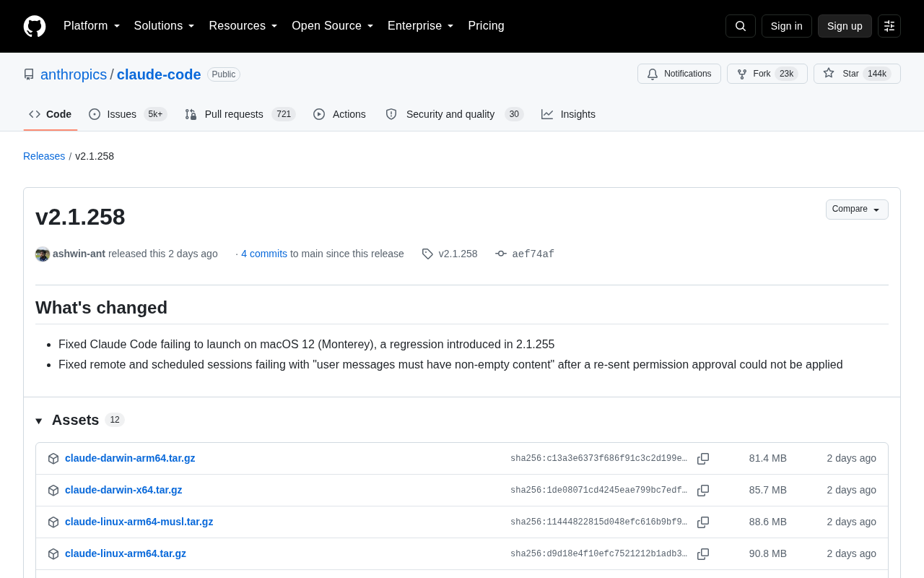Click the What's changed heading

(x=101, y=308)
